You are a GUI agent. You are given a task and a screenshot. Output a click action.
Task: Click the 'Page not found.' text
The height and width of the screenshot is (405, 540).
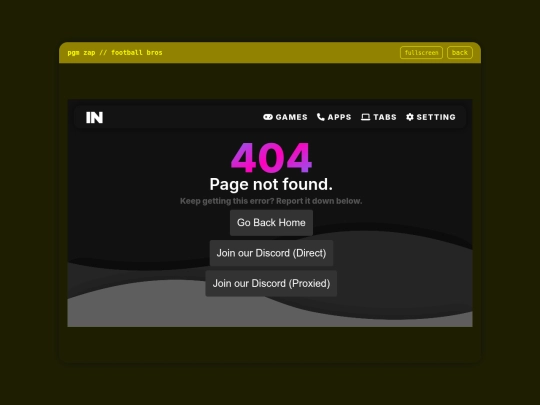271,184
